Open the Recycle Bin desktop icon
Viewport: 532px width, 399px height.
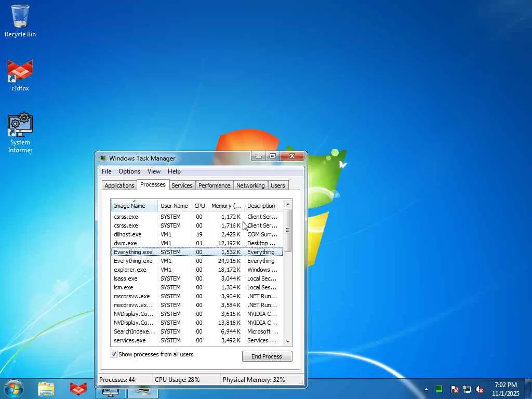20,21
